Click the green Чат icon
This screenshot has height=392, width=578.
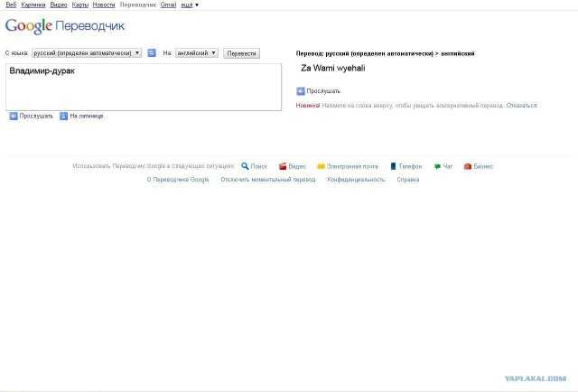click(437, 166)
